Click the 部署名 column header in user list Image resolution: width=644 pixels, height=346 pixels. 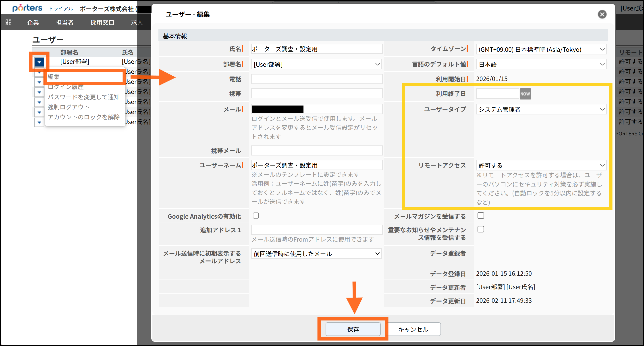click(69, 52)
